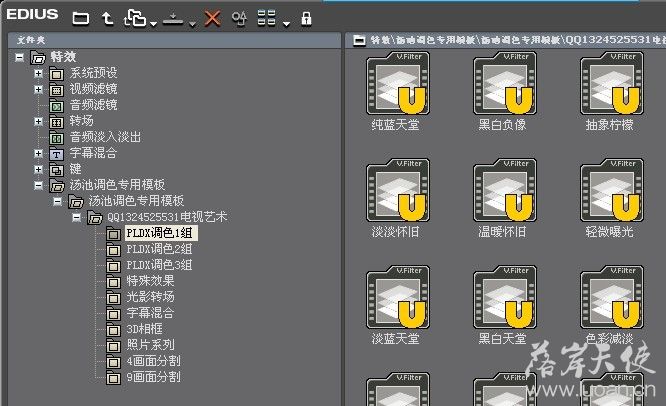Screen dimensions: 666x406
Task: Expand the 视频滤镜 node
Action: point(38,90)
